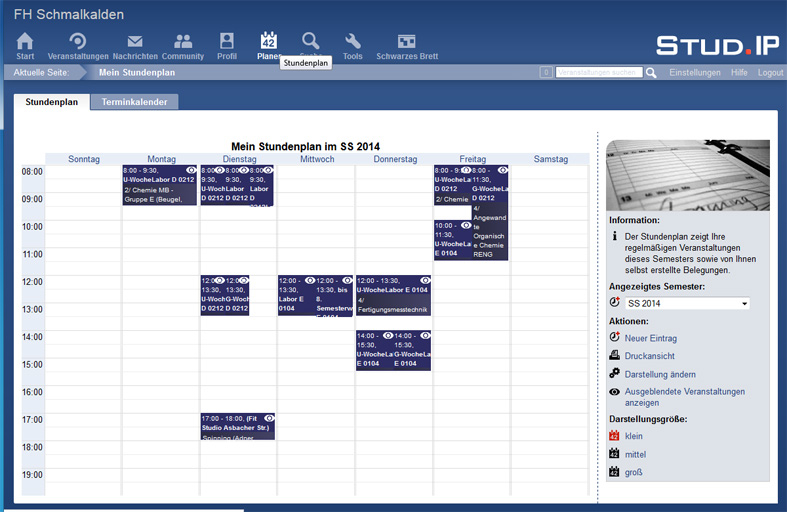Open the dropdown left of the search field
The height and width of the screenshot is (512, 787).
[x=545, y=73]
